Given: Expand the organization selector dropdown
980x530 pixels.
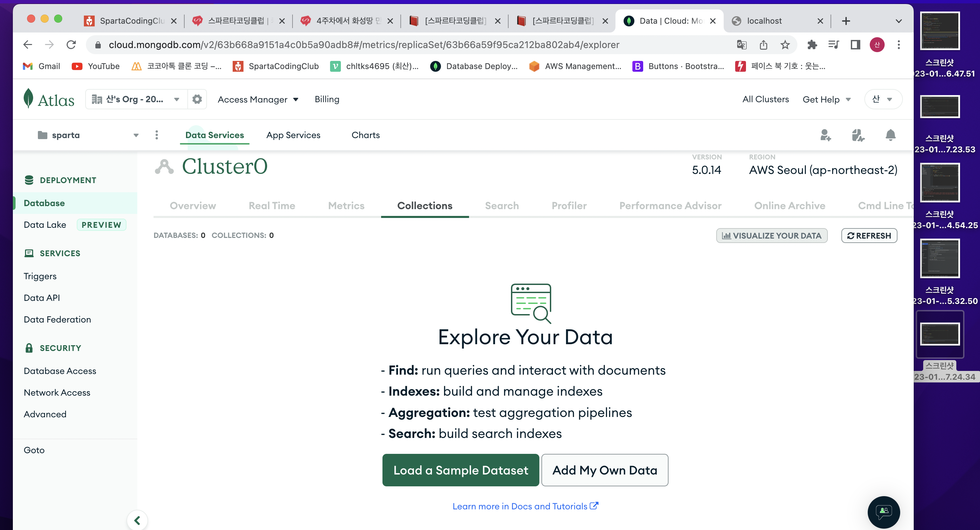Looking at the screenshot, I should coord(136,100).
